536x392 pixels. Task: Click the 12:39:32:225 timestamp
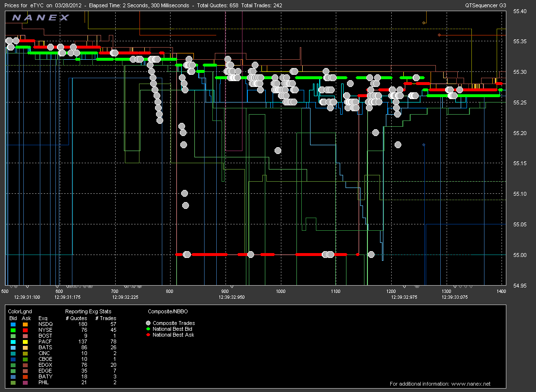coord(125,297)
